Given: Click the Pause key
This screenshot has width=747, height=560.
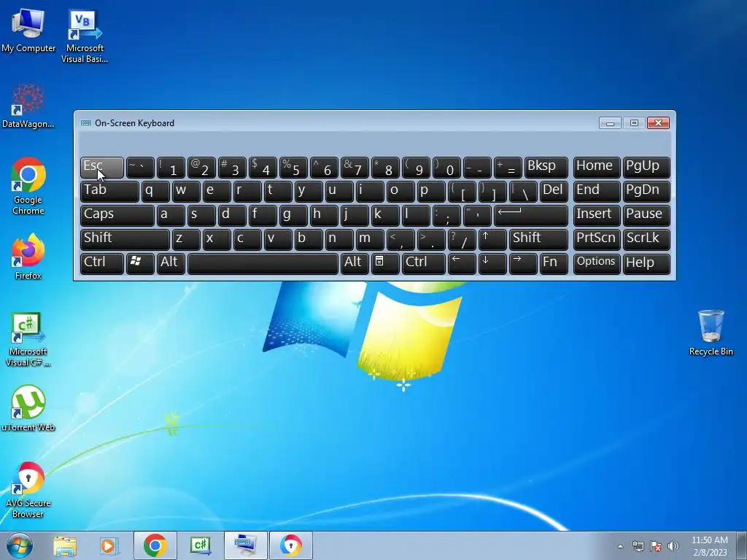Looking at the screenshot, I should (646, 215).
